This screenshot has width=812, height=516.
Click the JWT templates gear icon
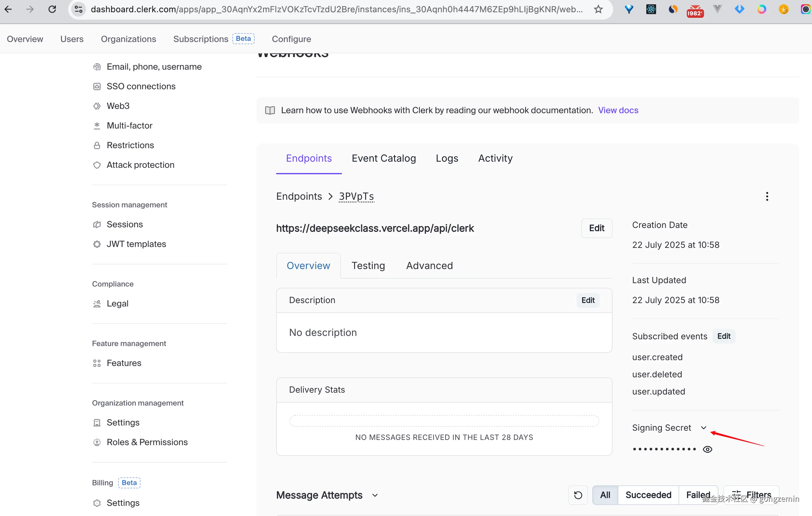coord(97,244)
